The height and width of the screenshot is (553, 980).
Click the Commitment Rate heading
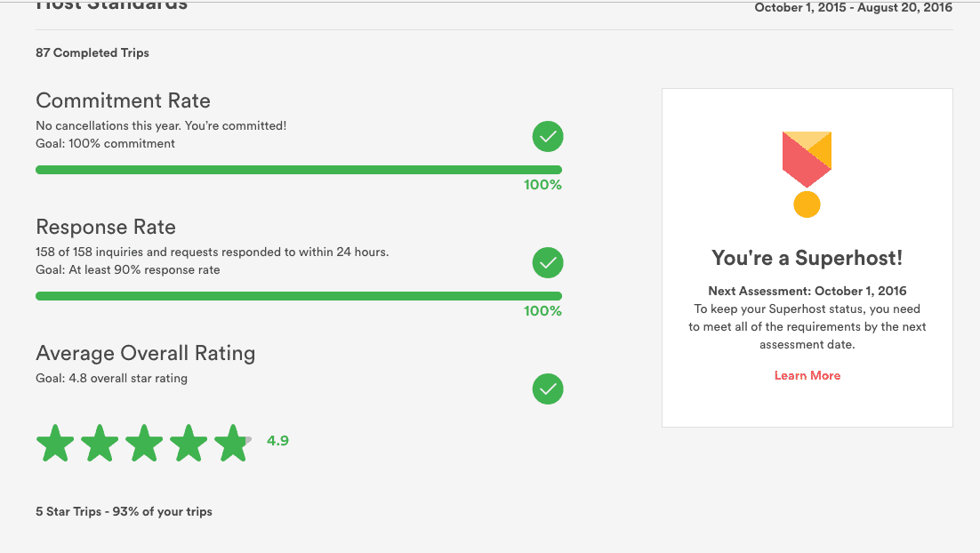click(x=123, y=100)
